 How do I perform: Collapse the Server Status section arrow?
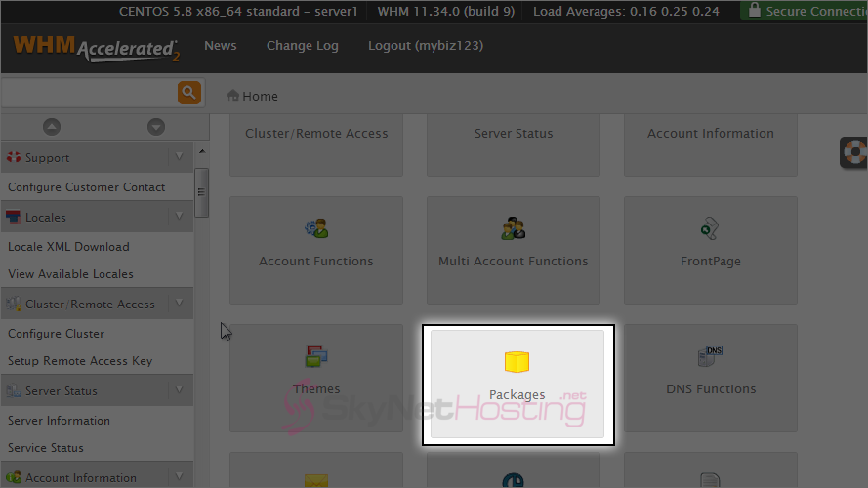coord(179,389)
